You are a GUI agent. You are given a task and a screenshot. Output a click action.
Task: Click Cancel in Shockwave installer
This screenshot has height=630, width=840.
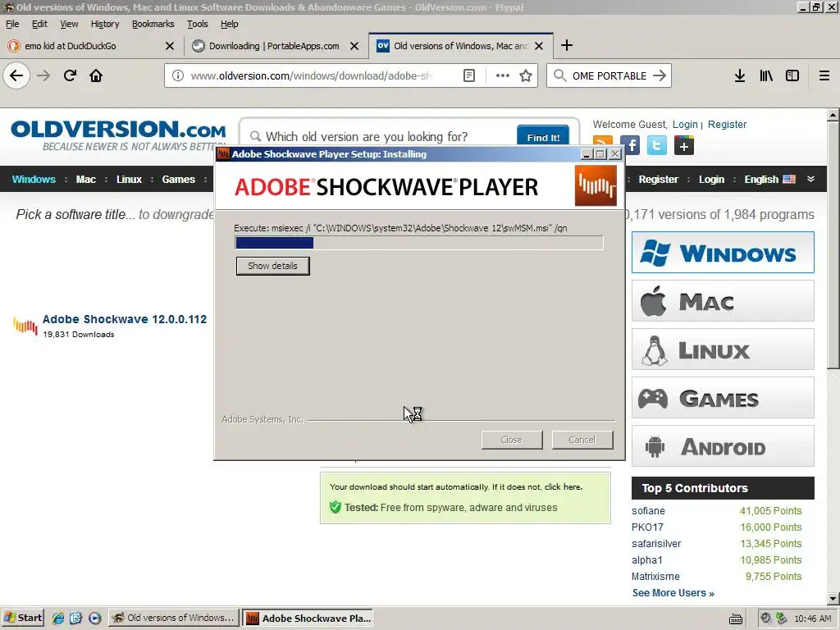pos(582,440)
